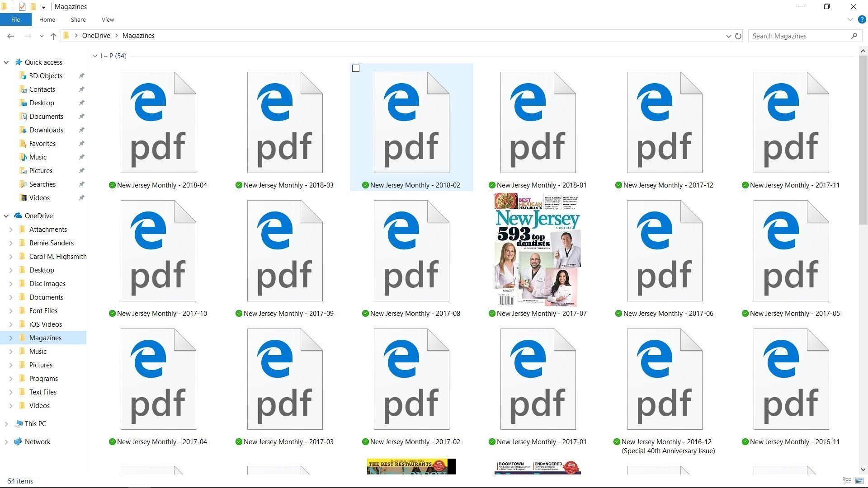This screenshot has height=488, width=868.
Task: Select New Jersey Monthly 2017-03 PDF icon
Action: point(285,379)
